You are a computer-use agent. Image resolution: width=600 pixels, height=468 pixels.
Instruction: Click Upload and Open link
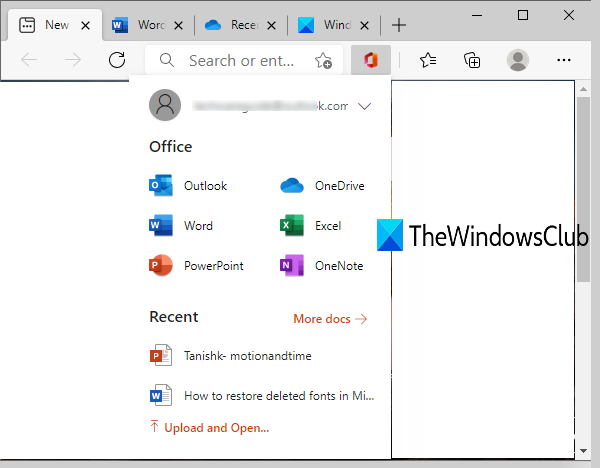click(x=210, y=427)
